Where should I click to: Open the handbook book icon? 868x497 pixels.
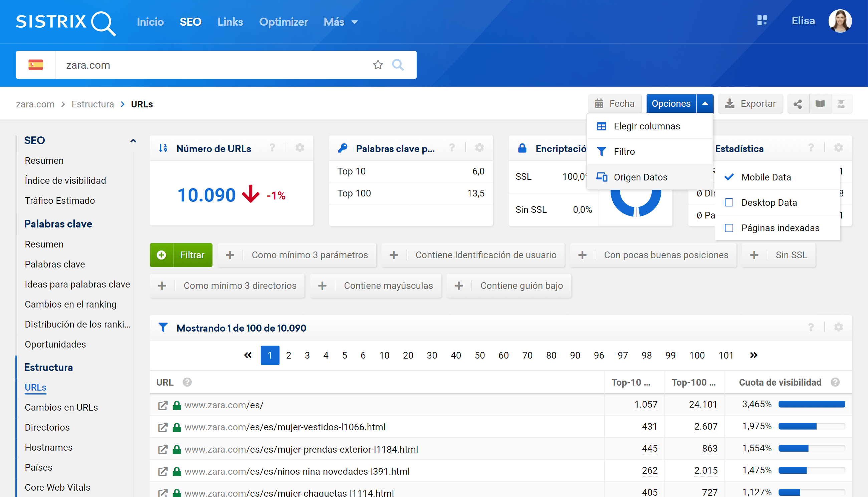coord(820,104)
